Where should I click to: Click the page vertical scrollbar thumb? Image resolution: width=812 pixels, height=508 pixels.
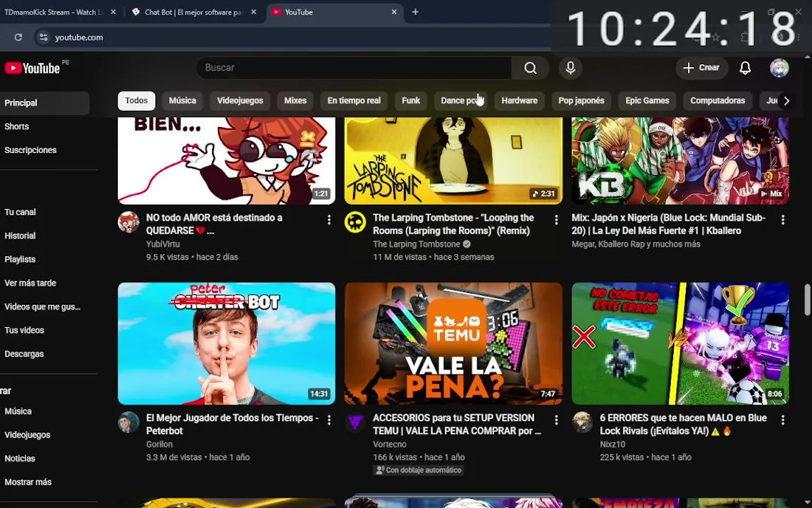(807, 299)
